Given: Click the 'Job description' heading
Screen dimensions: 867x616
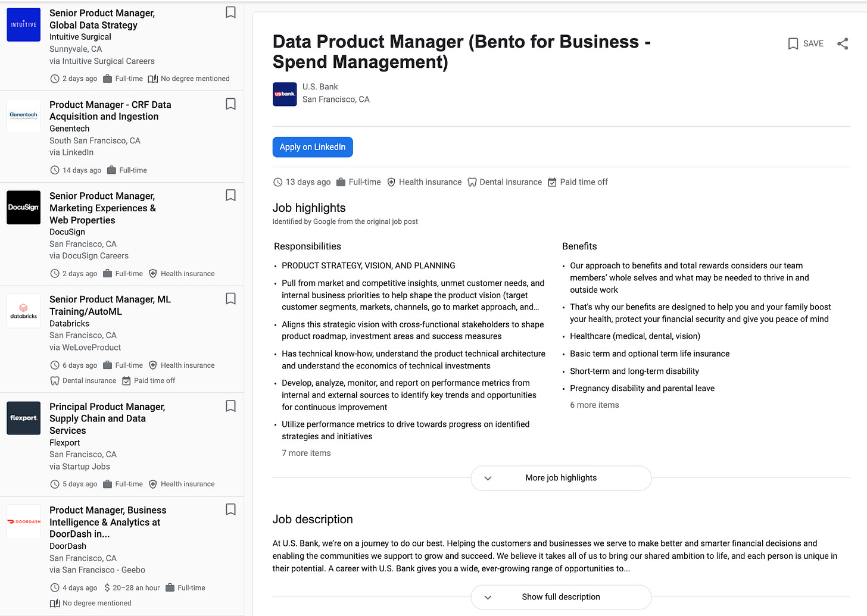Looking at the screenshot, I should (313, 520).
